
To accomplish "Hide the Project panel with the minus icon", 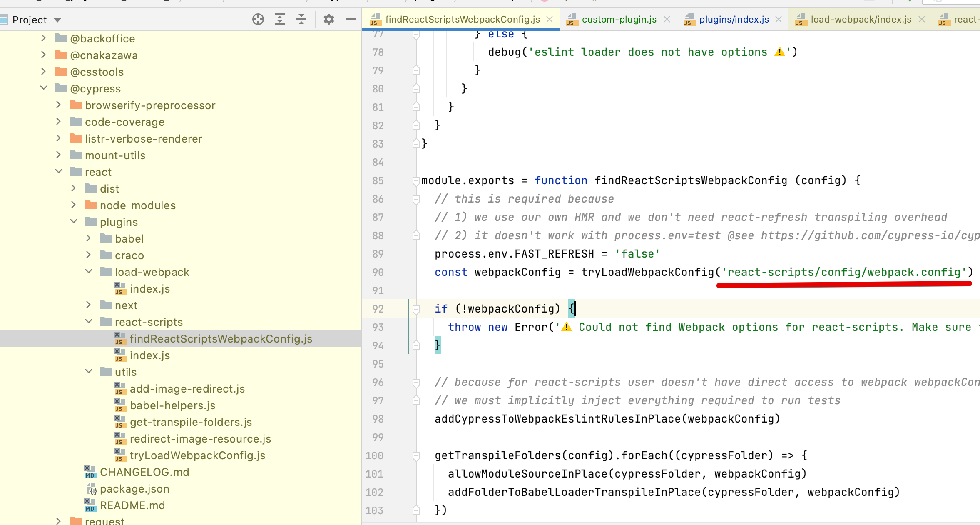I will [x=350, y=19].
